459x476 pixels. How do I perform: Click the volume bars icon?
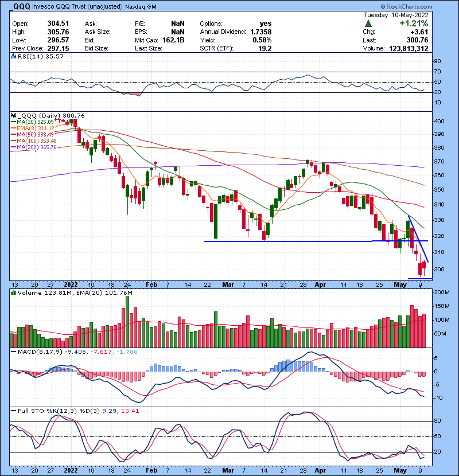pos(13,292)
